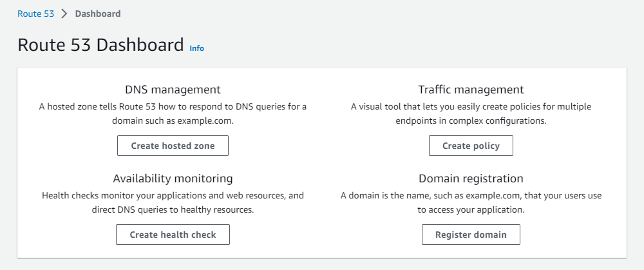Click the Register domain button
The image size is (644, 270).
point(471,235)
